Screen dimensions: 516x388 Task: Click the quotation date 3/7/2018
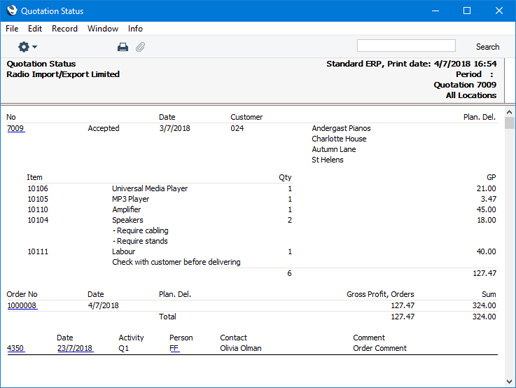pos(175,128)
